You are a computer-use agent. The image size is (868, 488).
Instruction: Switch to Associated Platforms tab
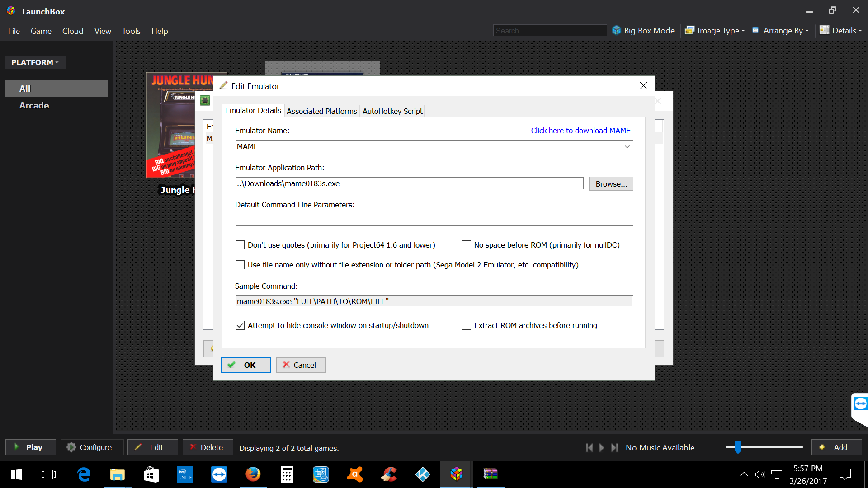322,111
